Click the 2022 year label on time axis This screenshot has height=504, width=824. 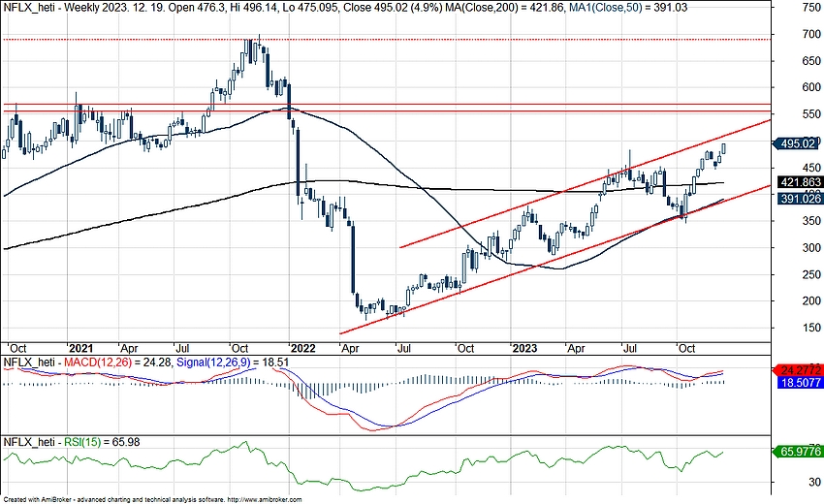point(303,348)
